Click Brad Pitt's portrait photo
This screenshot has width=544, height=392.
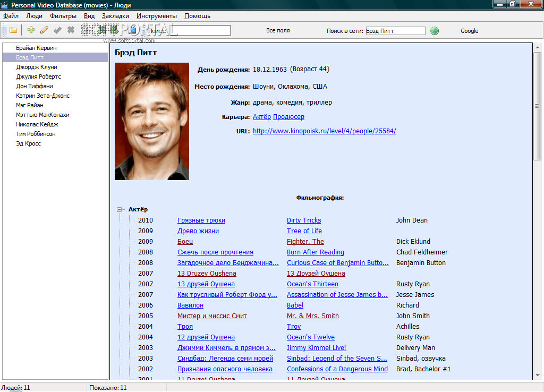tap(152, 122)
